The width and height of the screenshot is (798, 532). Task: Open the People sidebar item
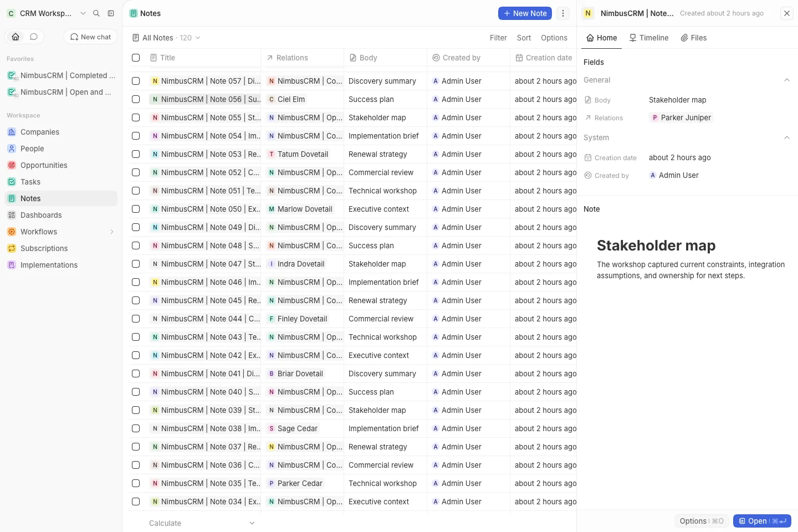(x=61, y=149)
